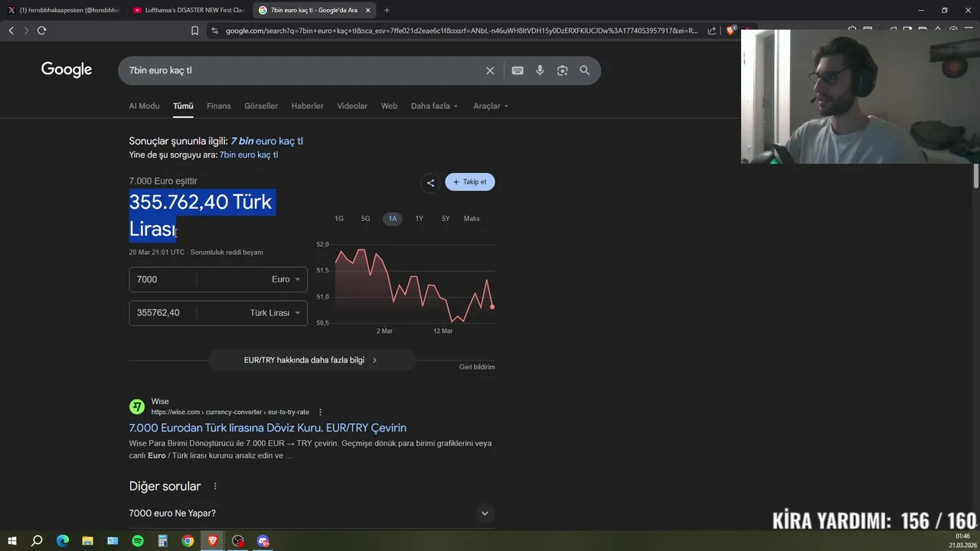Open the Türk Lirası currency dropdown

pos(275,313)
